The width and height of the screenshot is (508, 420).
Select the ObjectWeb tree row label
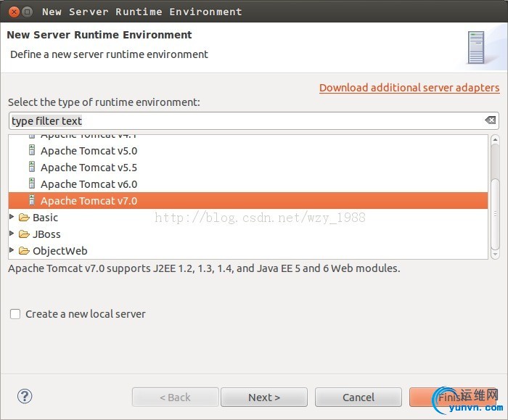coord(60,251)
